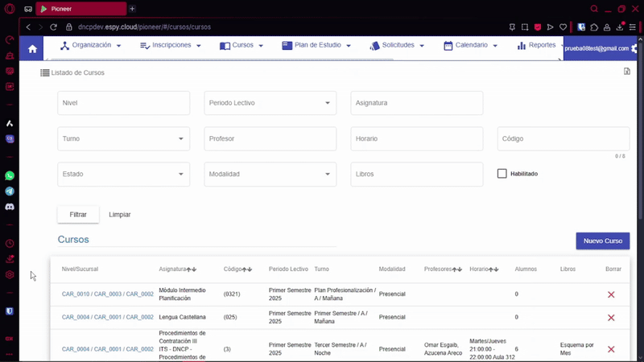644x362 pixels.
Task: Focus the Asignatura input field
Action: tap(416, 103)
